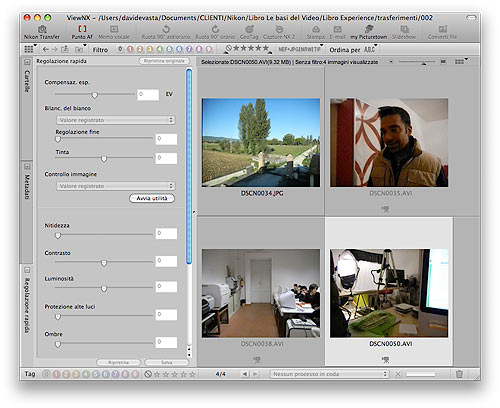Switch to thumbnail grid view icon

click(29, 49)
